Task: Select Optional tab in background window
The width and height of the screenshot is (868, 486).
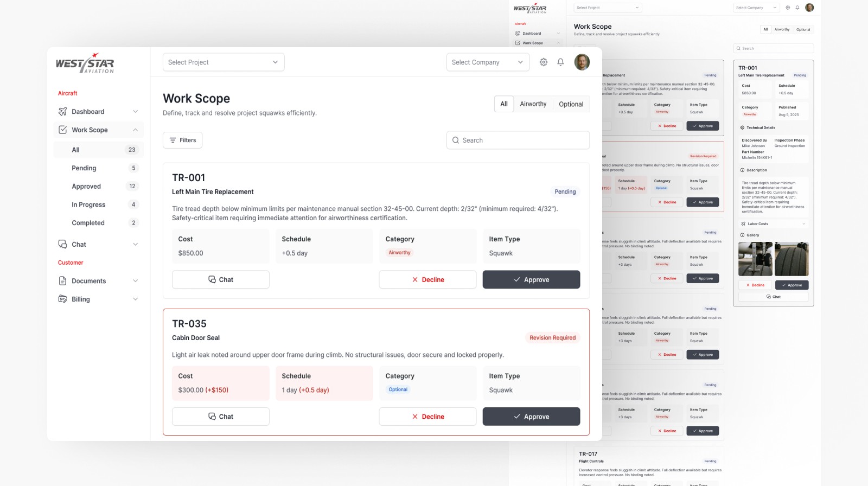Action: tap(803, 29)
